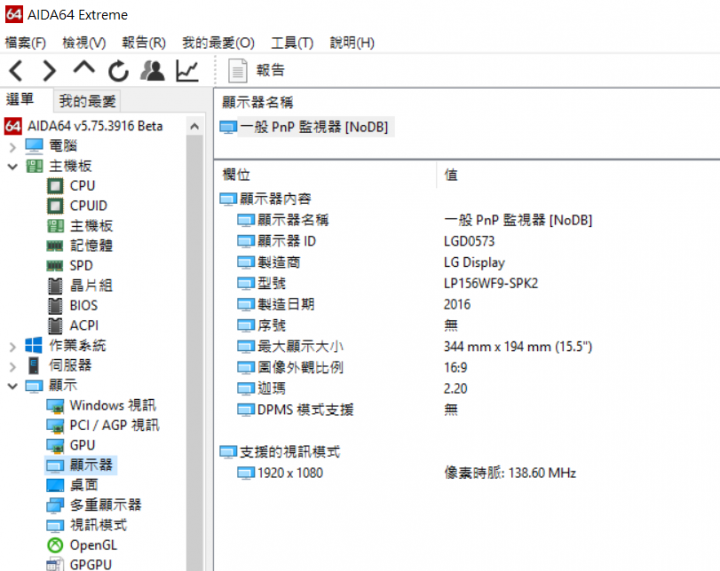
Task: Select the 1920 x 1080 video mode row
Action: tap(280, 473)
